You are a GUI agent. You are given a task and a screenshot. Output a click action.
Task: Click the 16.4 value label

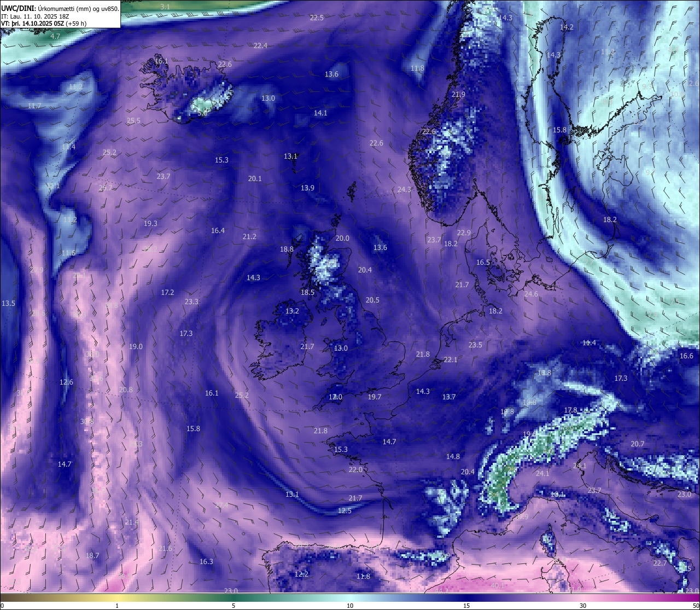point(218,231)
